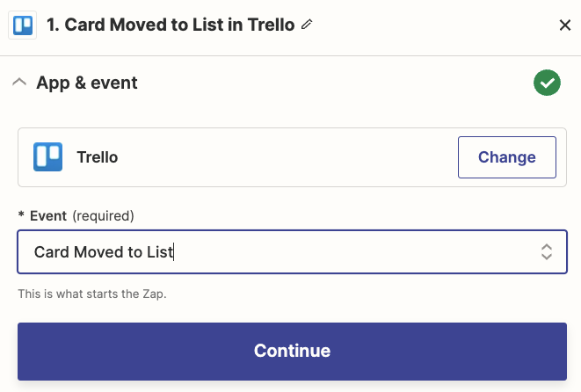The image size is (581, 392).
Task: Click the Trello app icon beside Change
Action: 47,157
